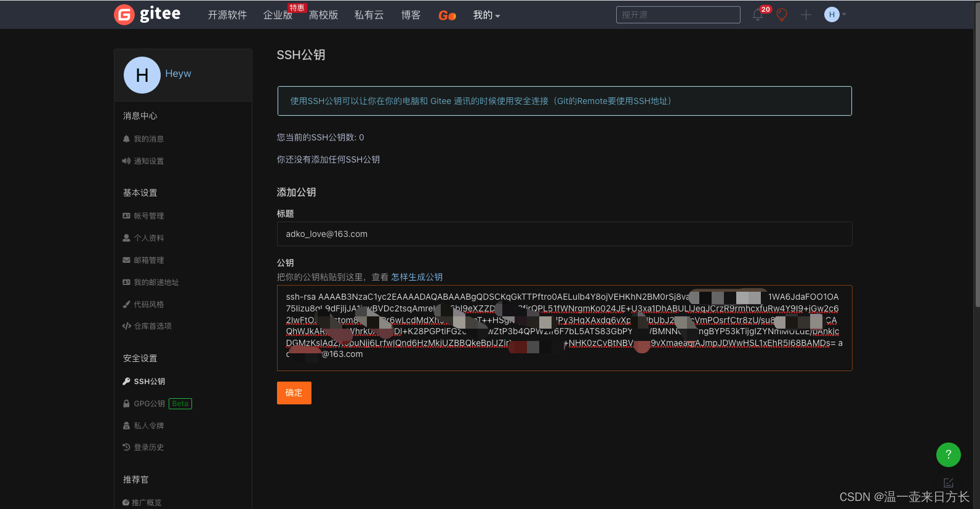The width and height of the screenshot is (980, 509).
Task: Open 私人令牌 in the sidebar
Action: [x=148, y=426]
